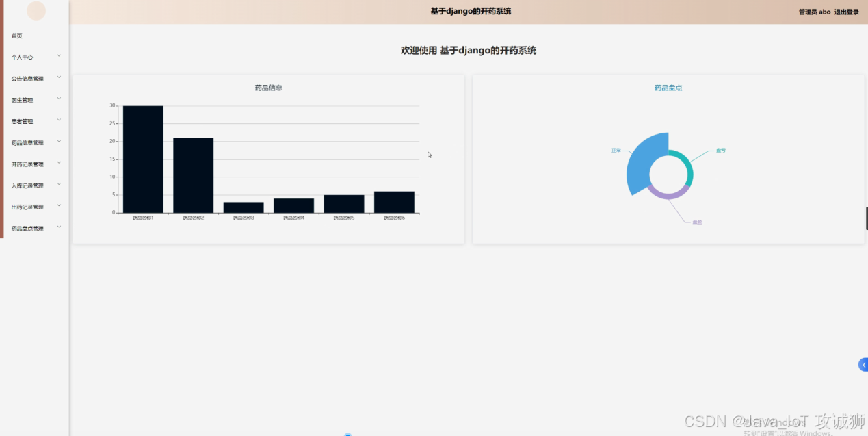The image size is (868, 436).
Task: Select the 药品名称4 bar in chart
Action: click(293, 205)
